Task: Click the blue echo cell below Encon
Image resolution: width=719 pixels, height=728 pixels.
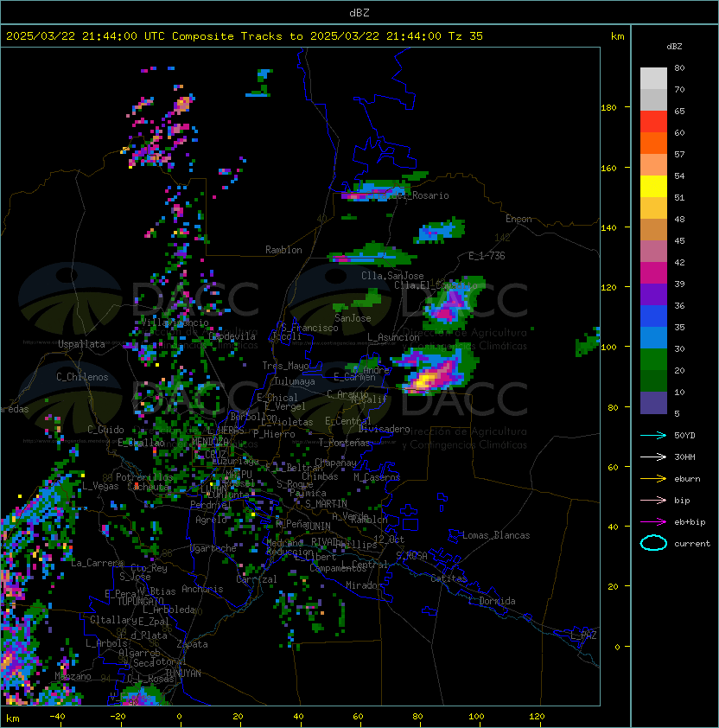Action: 439,231
